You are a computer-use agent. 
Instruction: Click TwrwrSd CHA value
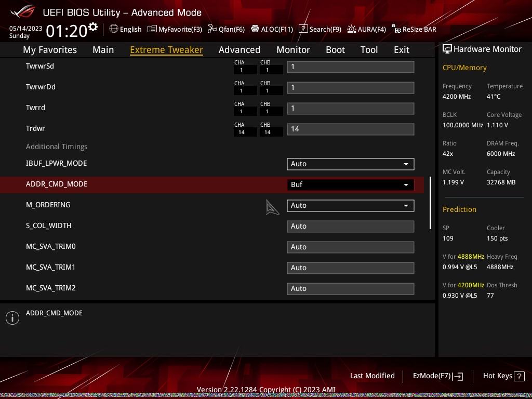click(245, 70)
